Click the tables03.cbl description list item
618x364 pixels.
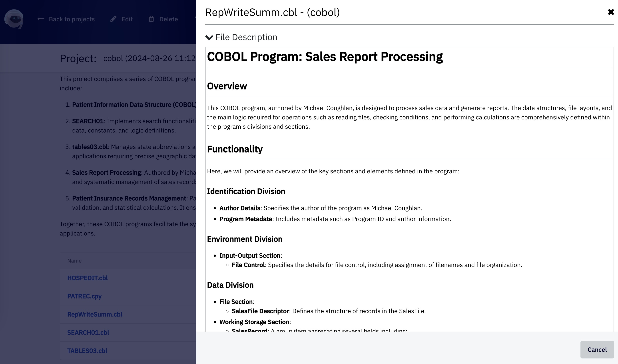click(134, 151)
